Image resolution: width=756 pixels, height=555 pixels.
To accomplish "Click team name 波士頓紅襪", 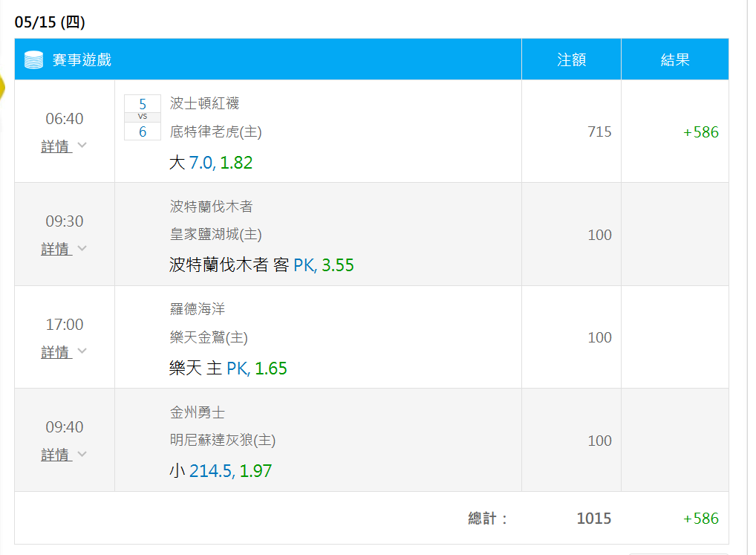I will (x=204, y=103).
